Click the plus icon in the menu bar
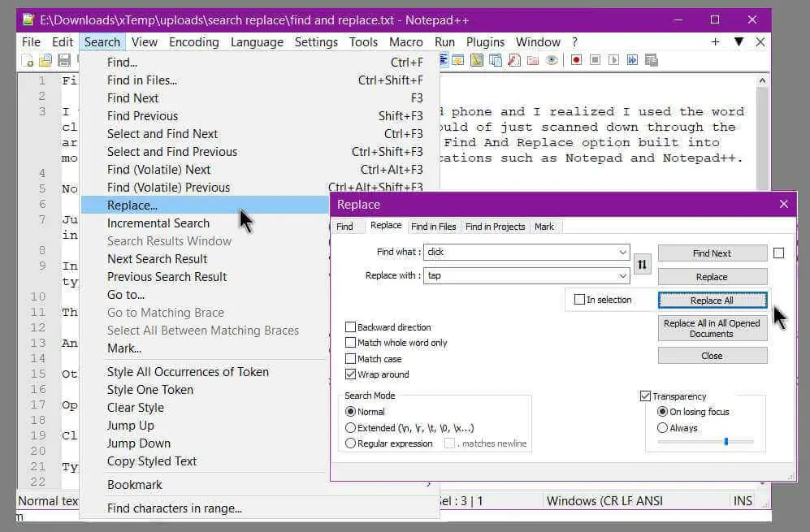The image size is (810, 532). tap(715, 42)
